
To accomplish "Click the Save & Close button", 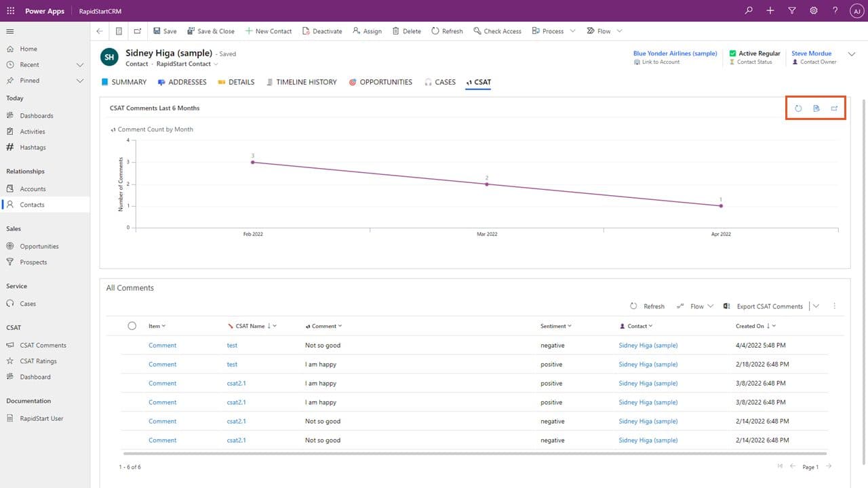I will (x=210, y=31).
